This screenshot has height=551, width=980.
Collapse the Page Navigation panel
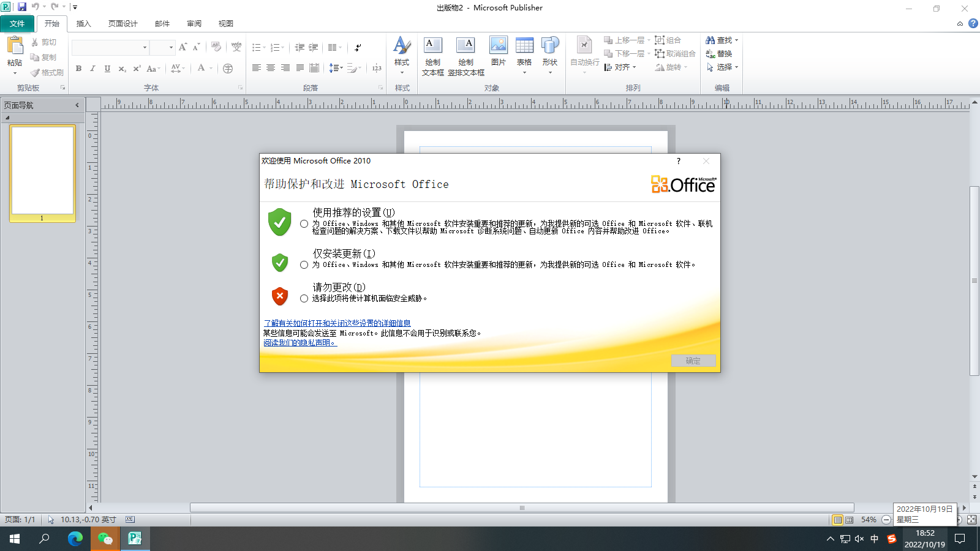(x=77, y=105)
